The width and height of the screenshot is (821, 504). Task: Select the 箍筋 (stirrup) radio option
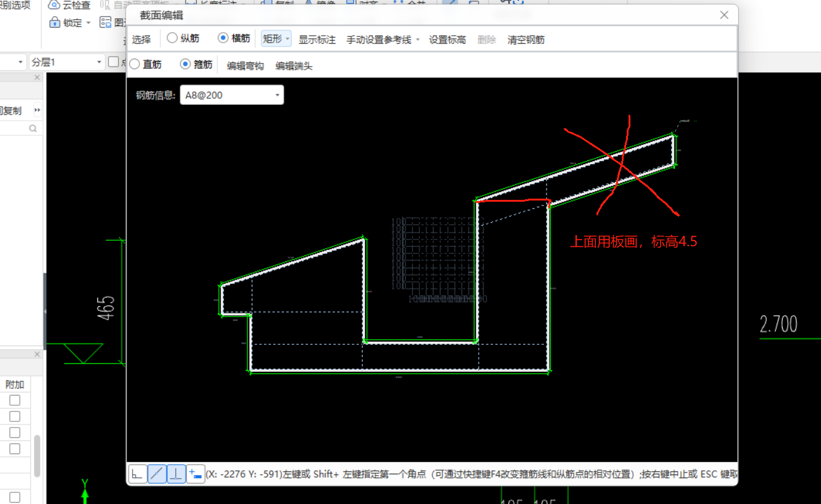pos(185,64)
